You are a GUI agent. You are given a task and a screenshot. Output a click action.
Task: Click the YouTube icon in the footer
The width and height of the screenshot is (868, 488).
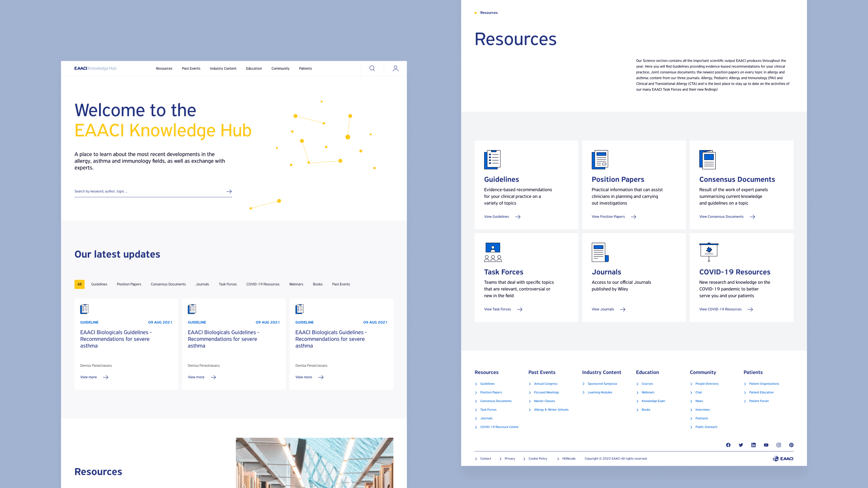[x=766, y=445]
